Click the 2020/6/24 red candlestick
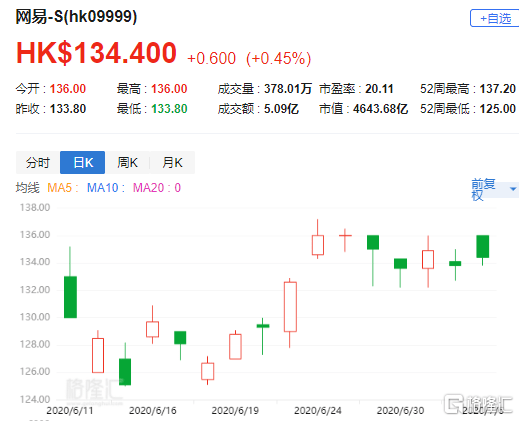Screen dimensions: 519x421 318,245
